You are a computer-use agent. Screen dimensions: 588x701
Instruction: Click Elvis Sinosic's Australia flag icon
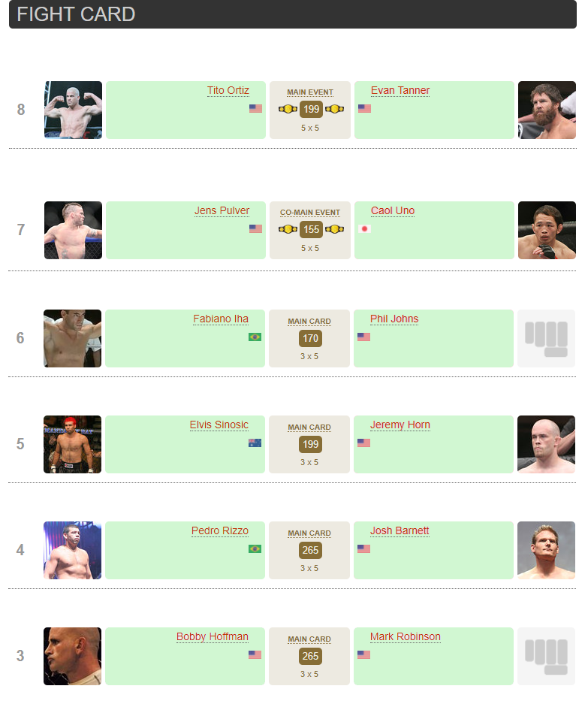click(x=255, y=443)
